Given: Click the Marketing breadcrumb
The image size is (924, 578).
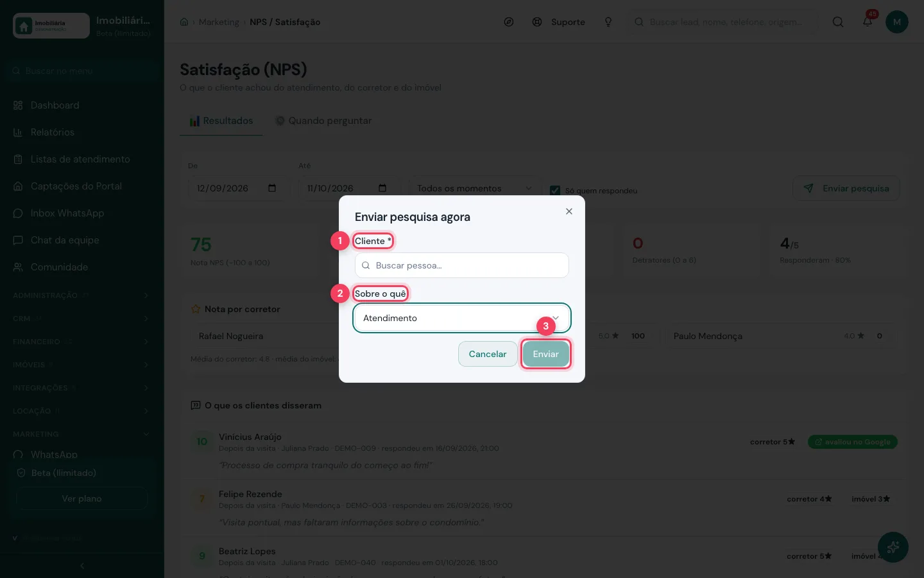Looking at the screenshot, I should pyautogui.click(x=219, y=22).
